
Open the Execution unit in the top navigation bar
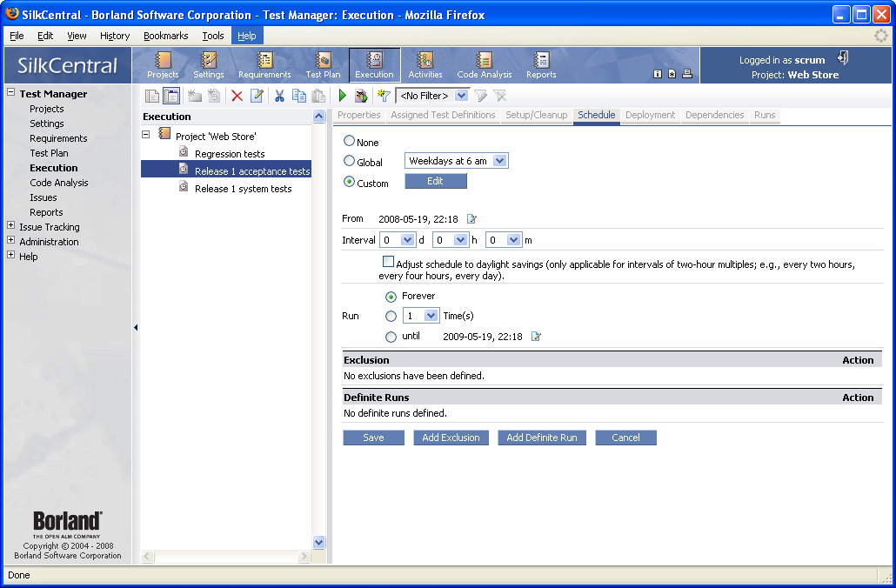[374, 65]
